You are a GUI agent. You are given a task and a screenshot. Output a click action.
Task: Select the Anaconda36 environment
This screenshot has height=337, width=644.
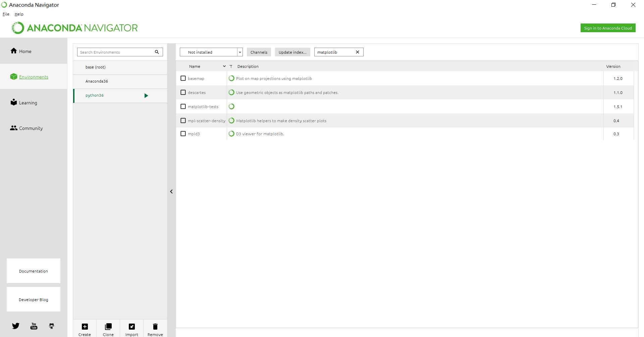click(x=120, y=81)
